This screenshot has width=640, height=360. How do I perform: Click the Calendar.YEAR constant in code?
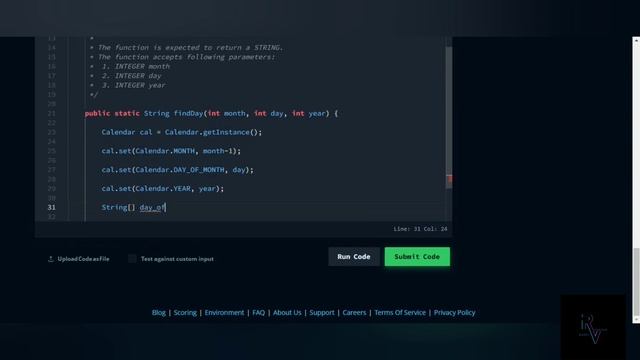[x=163, y=189]
